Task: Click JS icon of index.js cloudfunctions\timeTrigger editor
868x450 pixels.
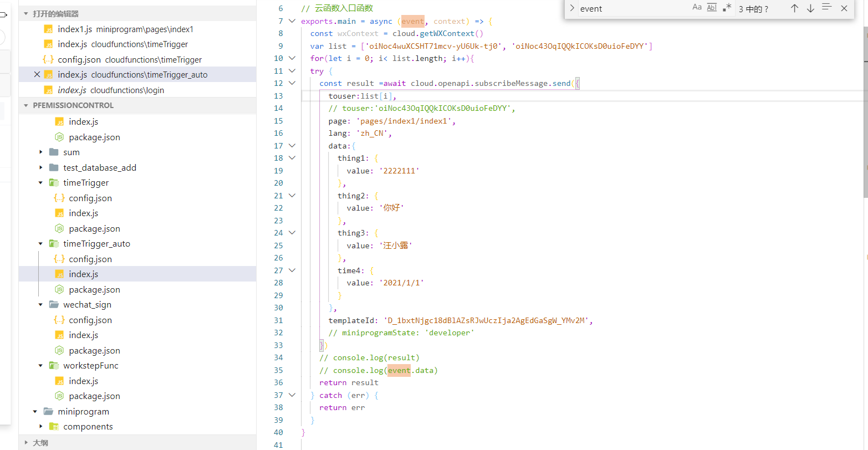Action: click(x=48, y=44)
